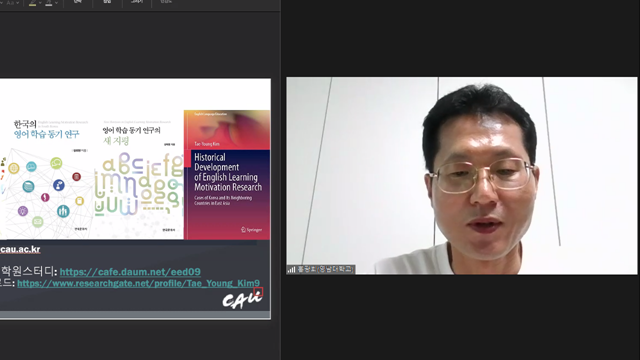Screen dimensions: 640x360
Task: Select the 한국의 영어 학습 동기 연구 book cover
Action: (46, 176)
